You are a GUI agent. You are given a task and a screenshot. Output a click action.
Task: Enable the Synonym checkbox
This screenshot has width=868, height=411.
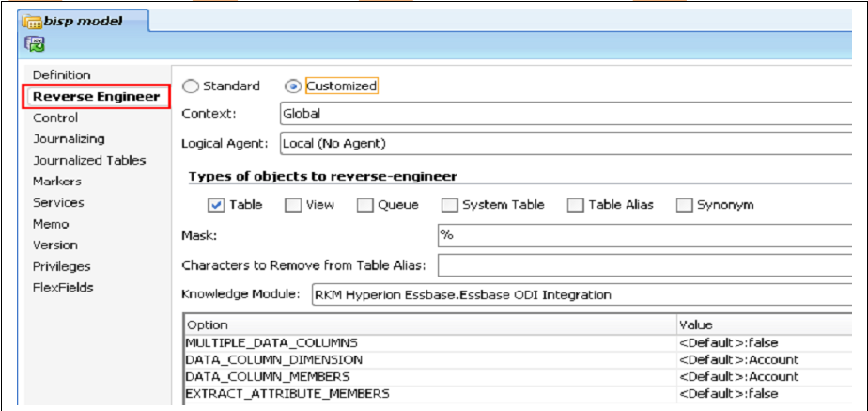684,205
